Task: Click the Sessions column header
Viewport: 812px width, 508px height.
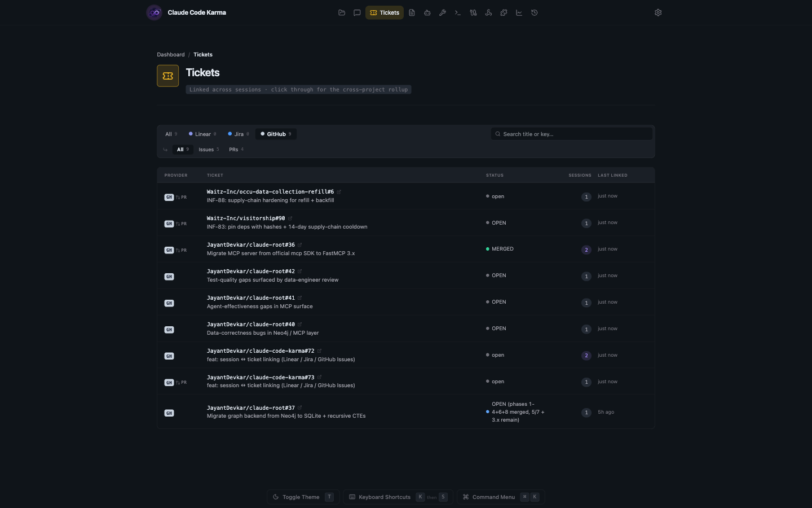Action: pos(580,176)
